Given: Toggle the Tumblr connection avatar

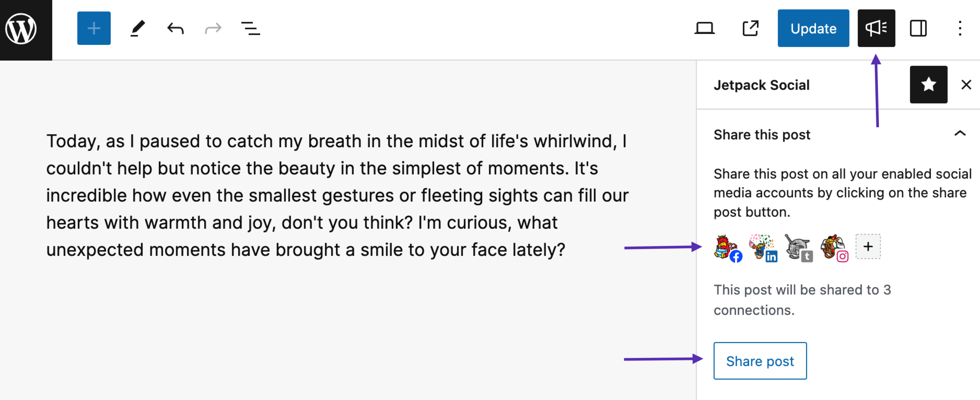Looking at the screenshot, I should coord(798,248).
